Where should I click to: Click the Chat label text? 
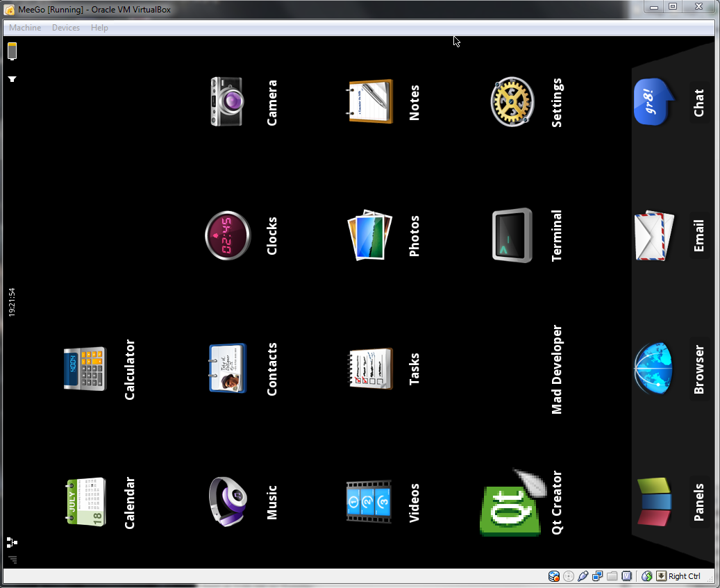[699, 103]
